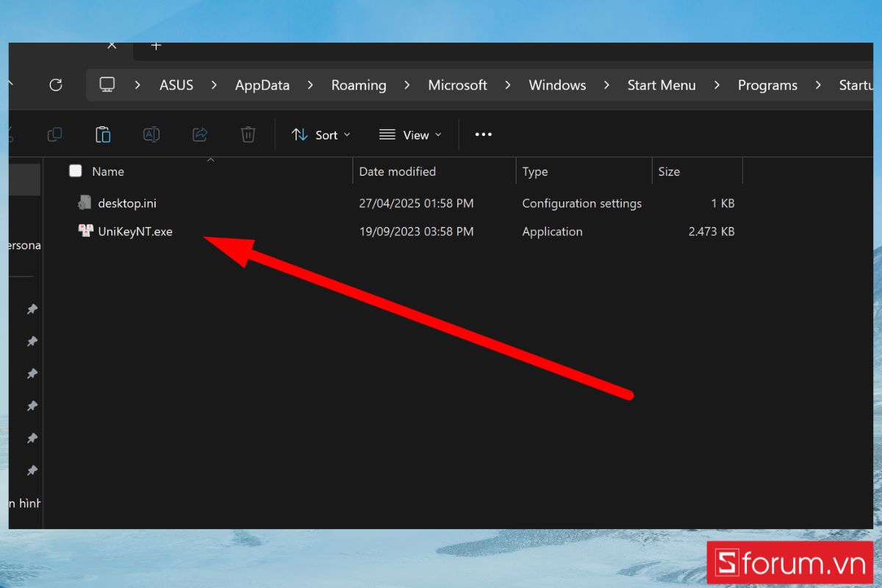882x588 pixels.
Task: Sort files by the Name column header
Action: (x=108, y=171)
